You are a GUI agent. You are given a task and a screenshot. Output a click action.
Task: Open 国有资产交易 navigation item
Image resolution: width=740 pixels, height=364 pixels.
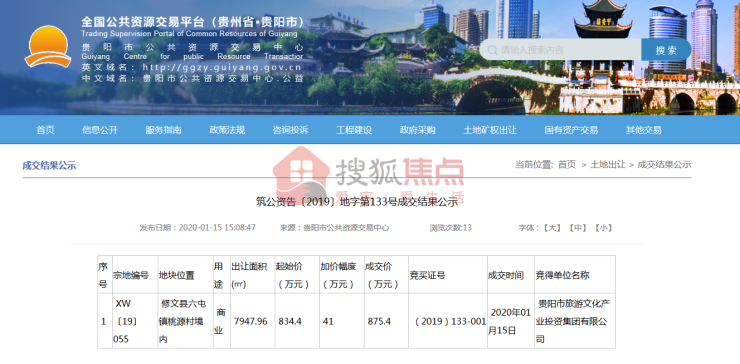pos(571,130)
